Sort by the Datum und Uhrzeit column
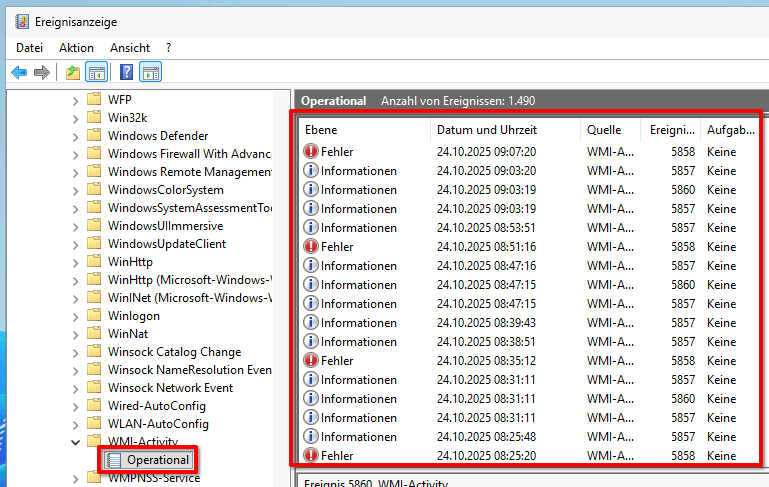The image size is (769, 487). [x=486, y=130]
